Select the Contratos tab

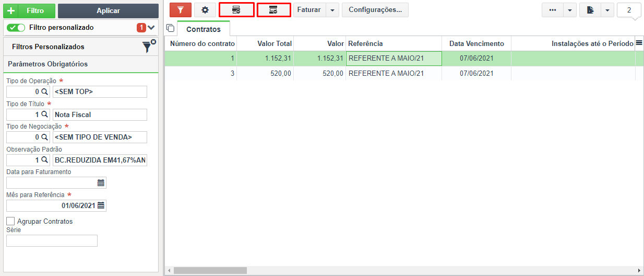pyautogui.click(x=204, y=29)
